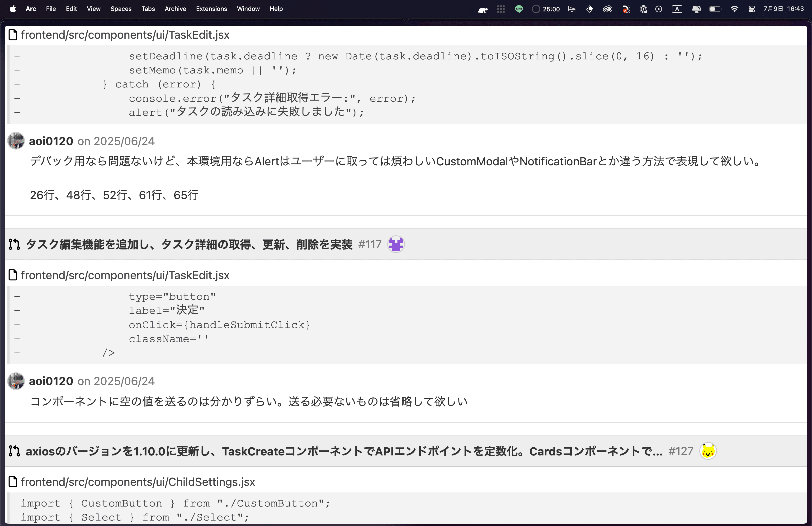Click the comment 'コンポーネントに空の値を送るのは分かりずらい'
Image resolution: width=812 pixels, height=526 pixels.
point(249,402)
